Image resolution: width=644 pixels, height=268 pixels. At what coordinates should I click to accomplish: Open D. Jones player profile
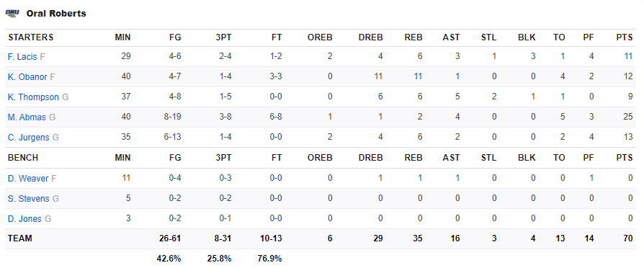(x=24, y=219)
